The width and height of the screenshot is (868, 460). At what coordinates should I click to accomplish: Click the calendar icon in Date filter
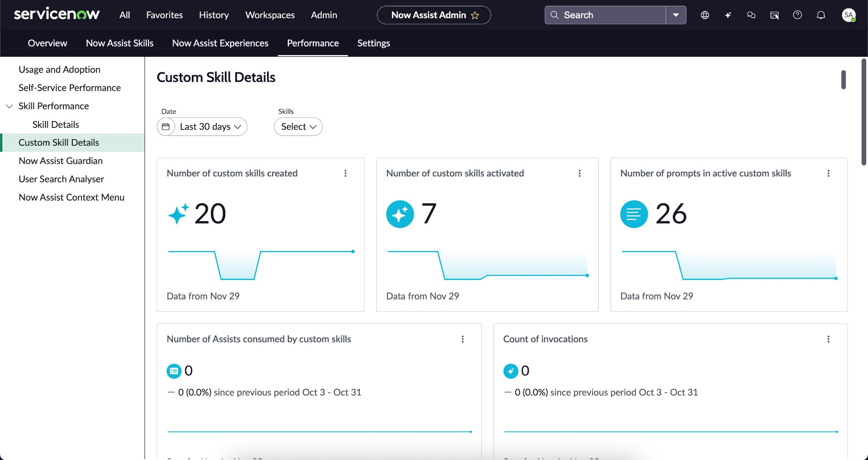(166, 127)
